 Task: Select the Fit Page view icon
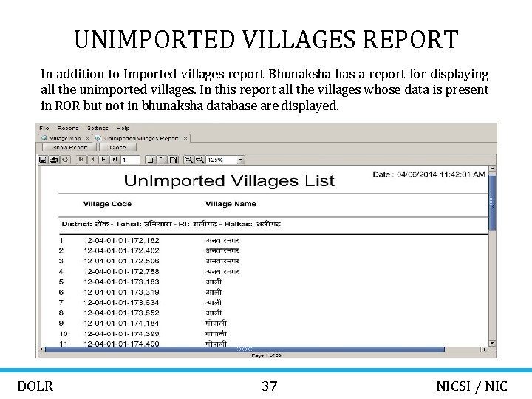pyautogui.click(x=162, y=160)
